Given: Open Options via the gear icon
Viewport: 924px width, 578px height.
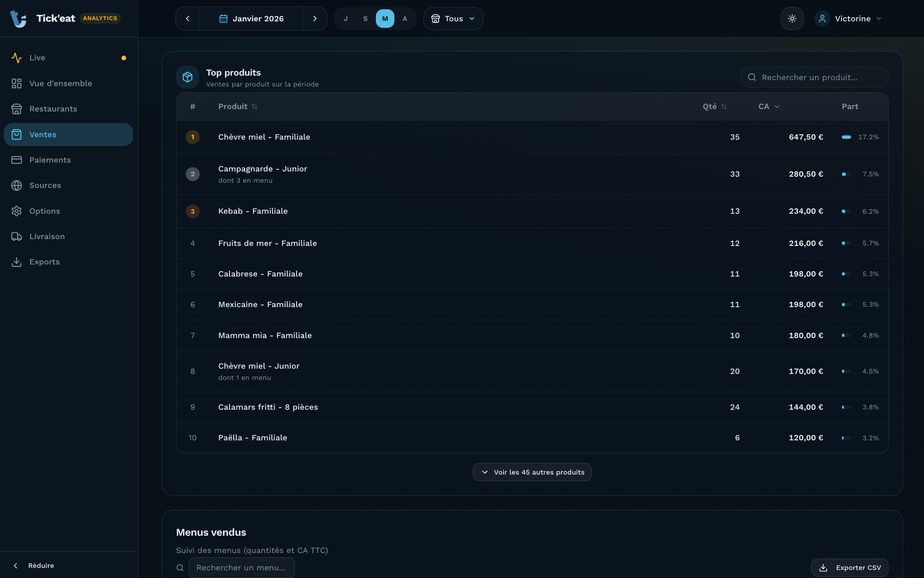Looking at the screenshot, I should [16, 211].
